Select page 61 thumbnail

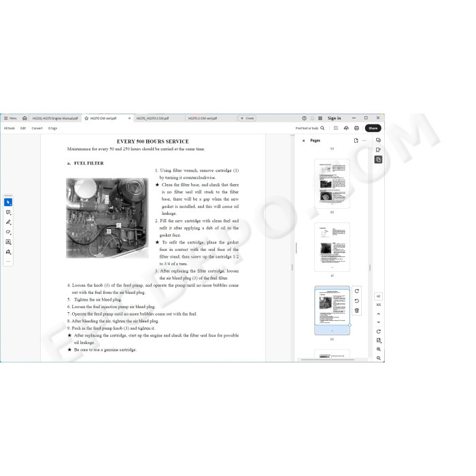point(332,247)
